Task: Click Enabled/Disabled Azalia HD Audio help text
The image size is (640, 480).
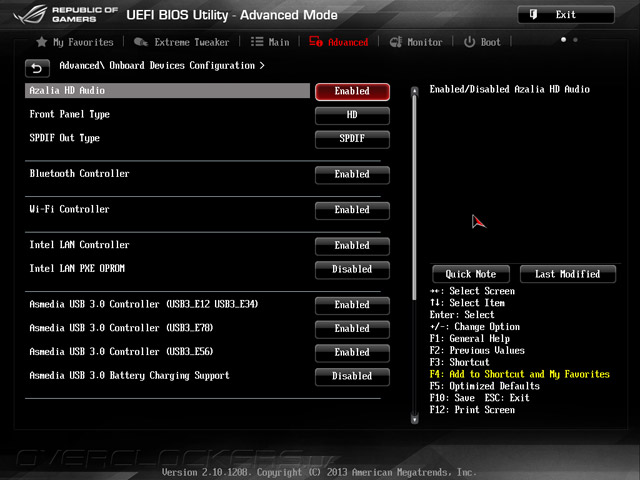Action: 510,89
